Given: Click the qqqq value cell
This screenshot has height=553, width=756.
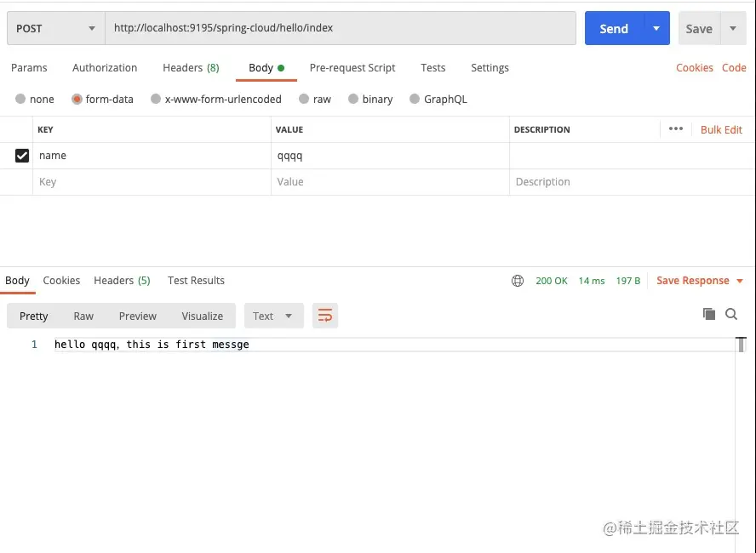Looking at the screenshot, I should click(x=390, y=156).
